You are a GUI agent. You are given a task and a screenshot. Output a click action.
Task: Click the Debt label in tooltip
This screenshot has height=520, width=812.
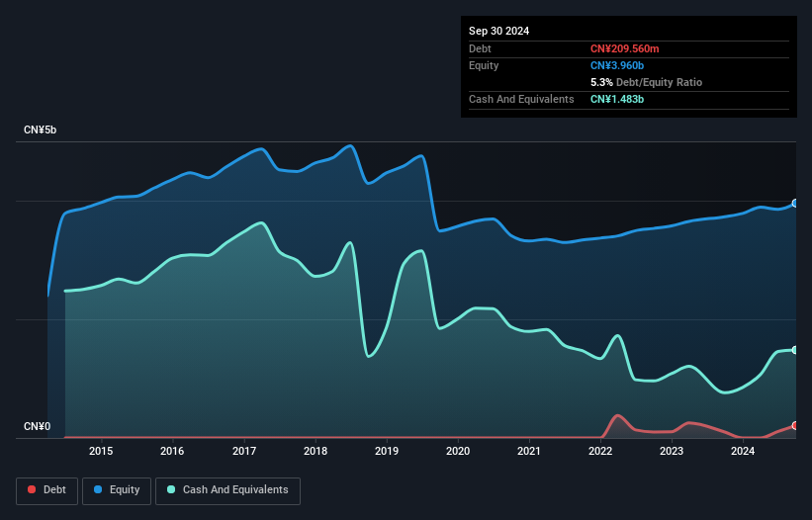[480, 48]
